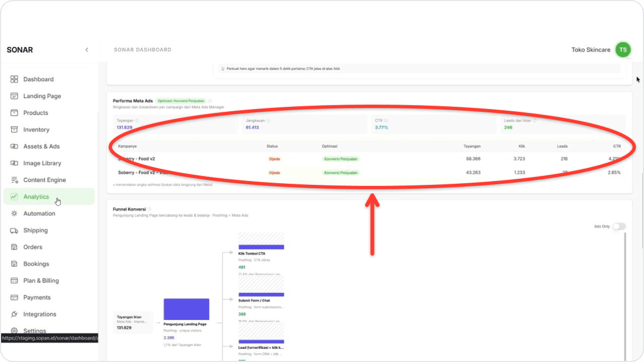
Task: Click the 61.413 Jangkauan value
Action: coord(252,127)
